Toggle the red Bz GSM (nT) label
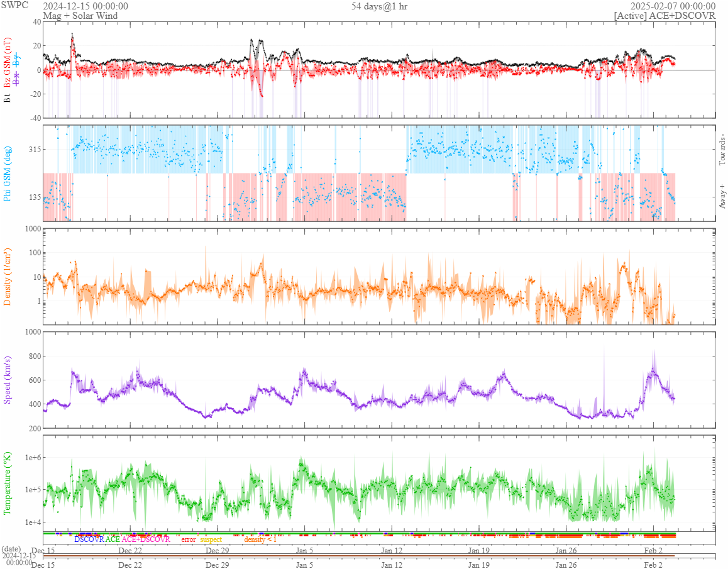The height and width of the screenshot is (569, 728). click(x=7, y=63)
